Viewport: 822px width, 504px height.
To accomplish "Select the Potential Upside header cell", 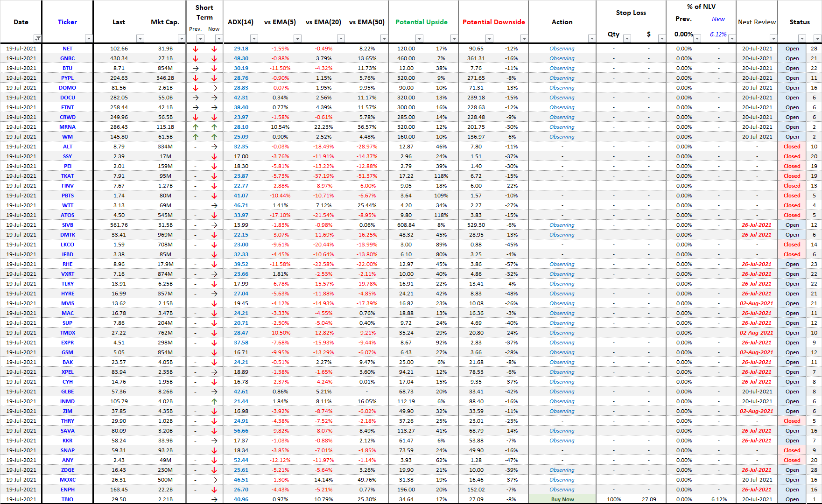I will click(422, 22).
